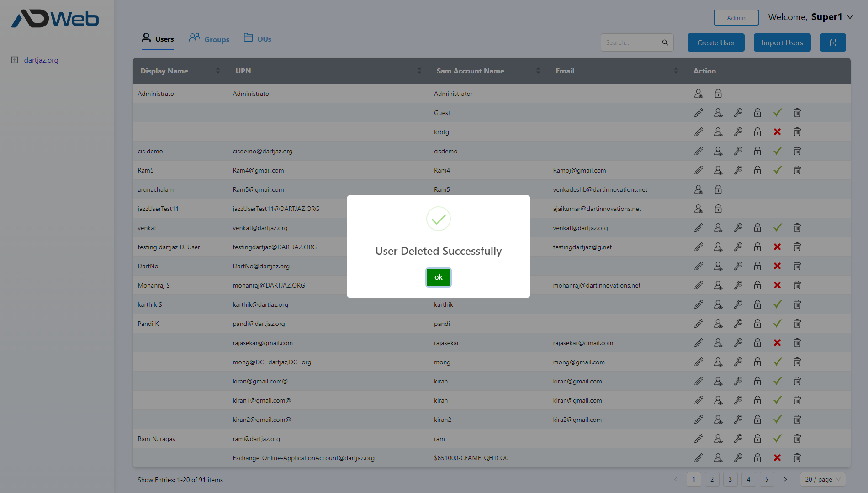Click the Create User button

(715, 42)
